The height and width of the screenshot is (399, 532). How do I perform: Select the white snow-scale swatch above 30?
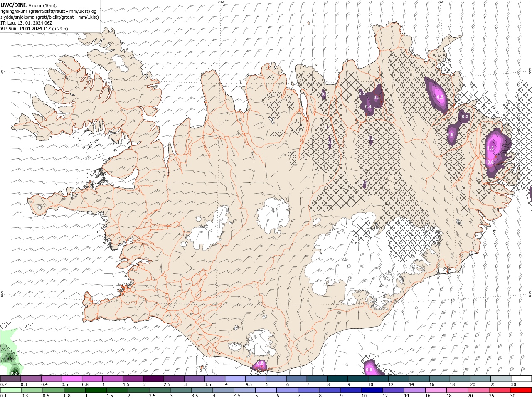(521, 379)
